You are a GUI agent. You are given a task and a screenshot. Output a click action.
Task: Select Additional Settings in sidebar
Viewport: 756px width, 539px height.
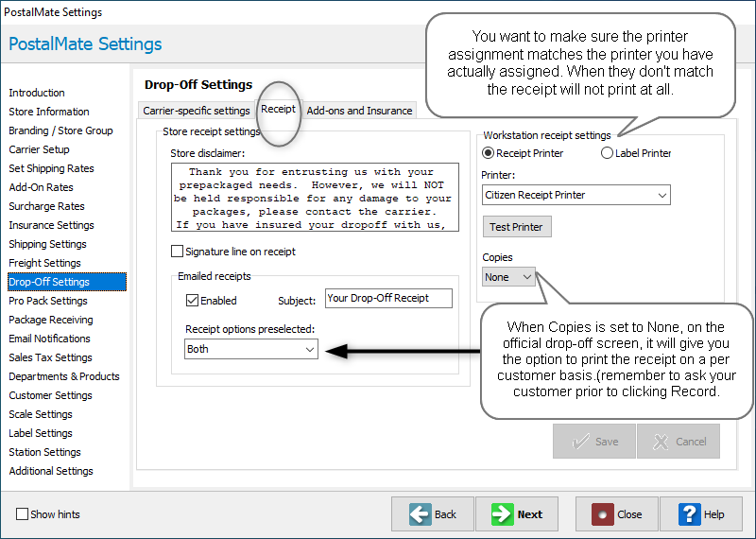(x=51, y=471)
